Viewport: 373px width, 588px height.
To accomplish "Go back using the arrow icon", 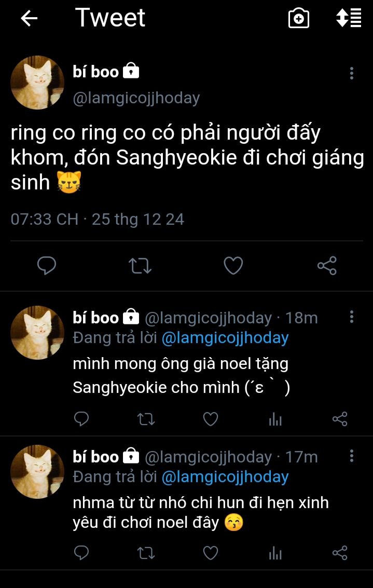I will (x=29, y=19).
